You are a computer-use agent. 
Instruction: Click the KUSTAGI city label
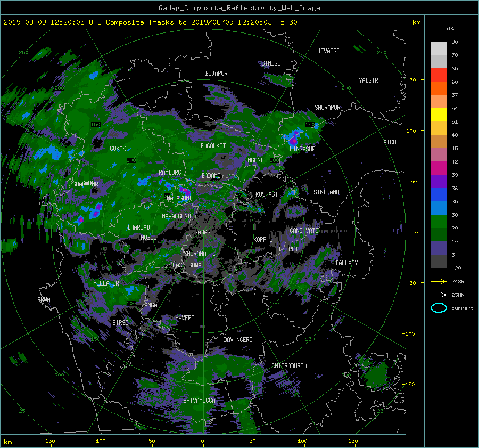[x=267, y=194]
